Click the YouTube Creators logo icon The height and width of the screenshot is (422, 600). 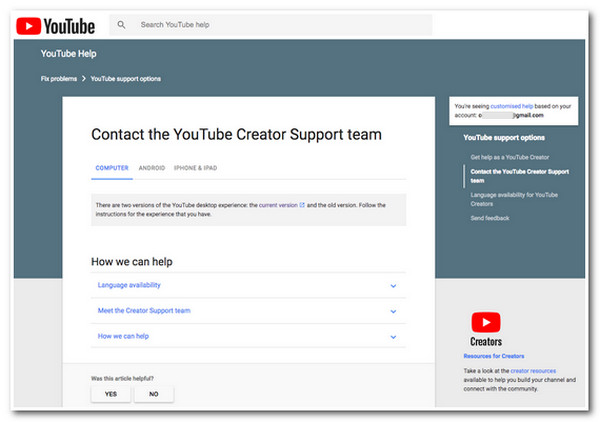[x=486, y=322]
